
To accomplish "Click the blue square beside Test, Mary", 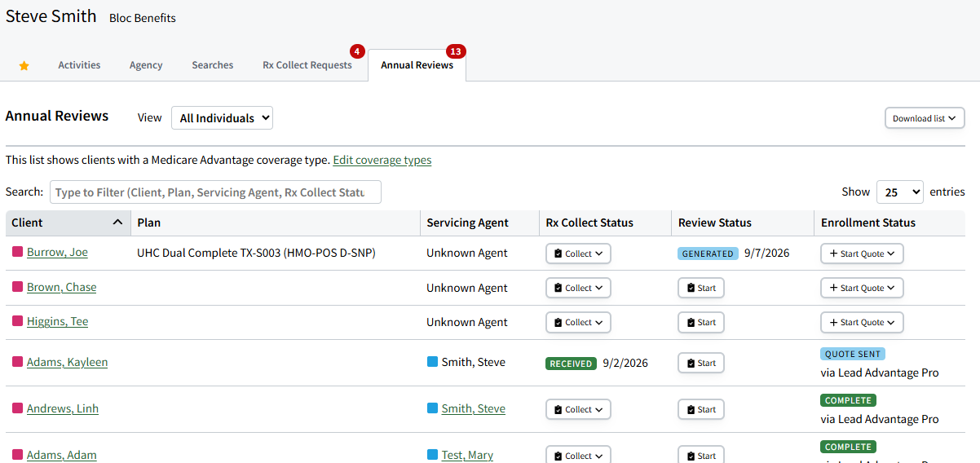I will pos(433,455).
